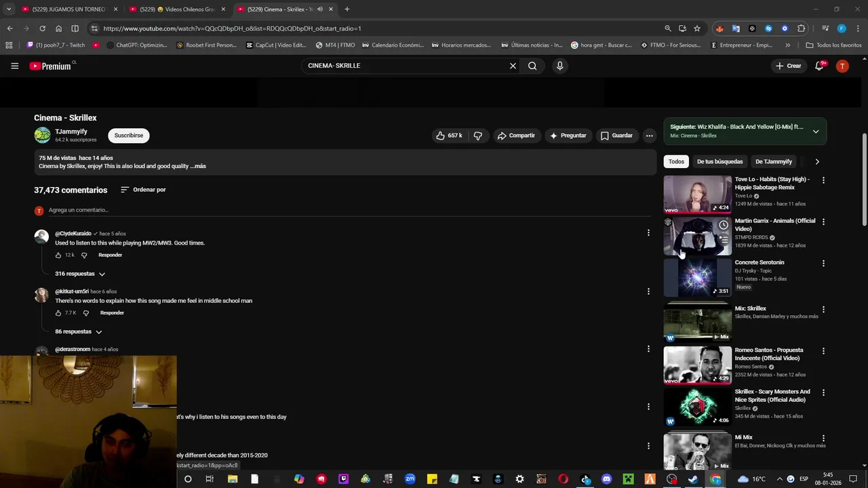Select the Todos filter chip
868x488 pixels.
pos(676,161)
